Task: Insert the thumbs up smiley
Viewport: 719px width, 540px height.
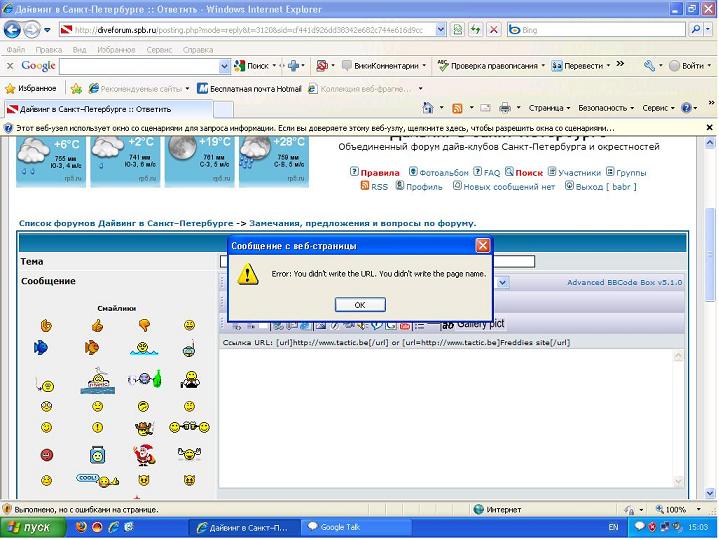Action: pos(97,325)
